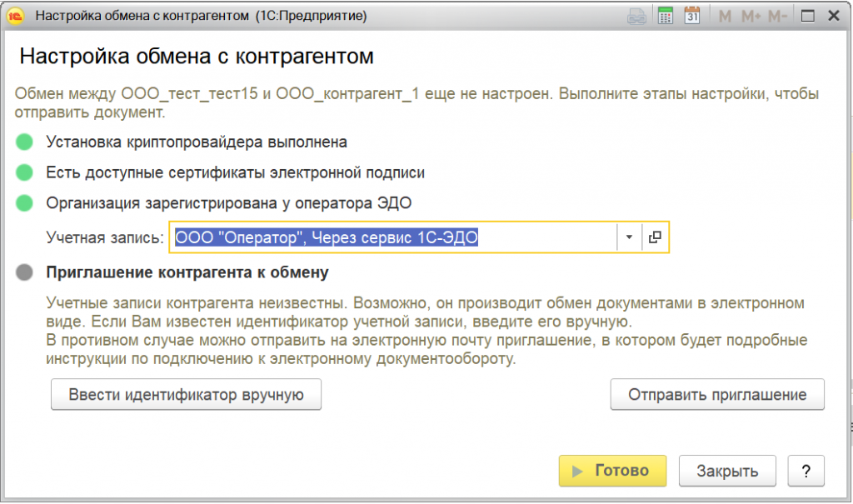Select 'Есть доступные сертификаты электронной подписи' text

coord(235,172)
